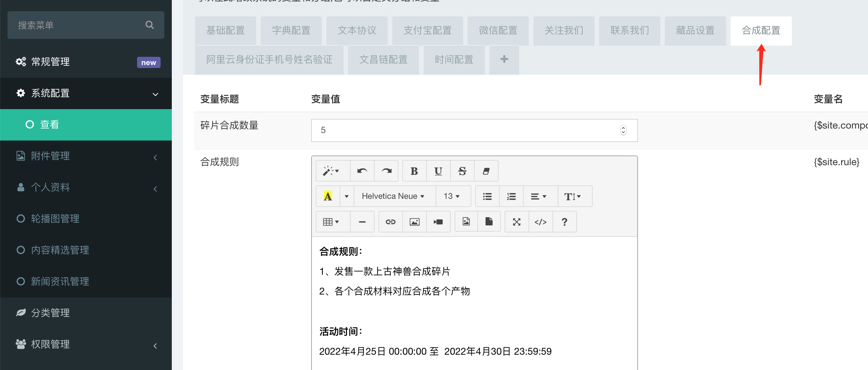
Task: Click the image file attachment icon
Action: coord(466,222)
